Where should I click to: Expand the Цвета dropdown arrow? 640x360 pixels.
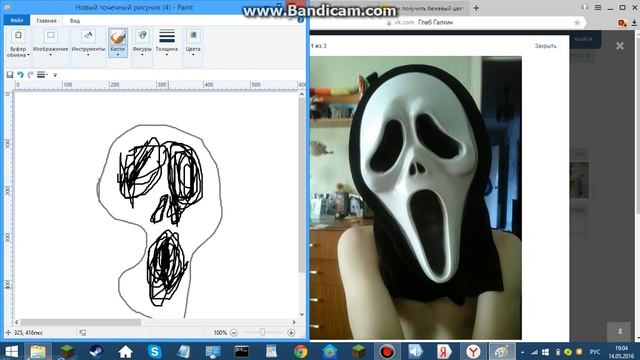click(x=193, y=55)
